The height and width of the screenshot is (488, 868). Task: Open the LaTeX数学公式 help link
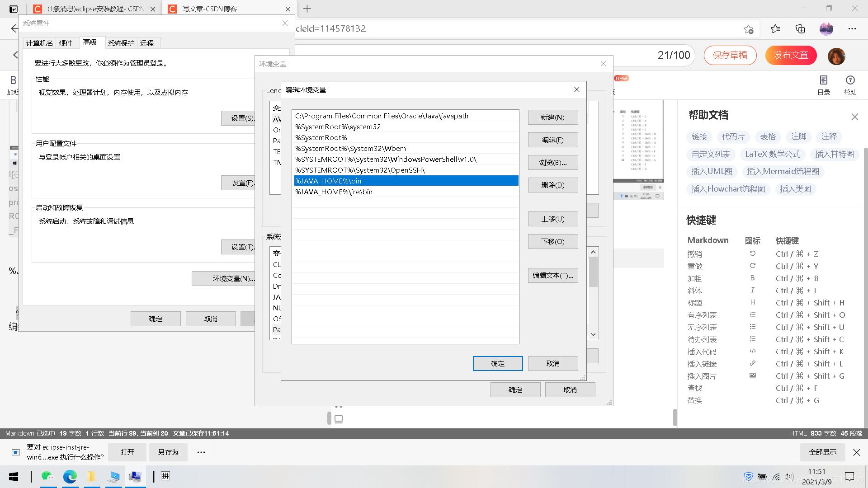tap(772, 154)
